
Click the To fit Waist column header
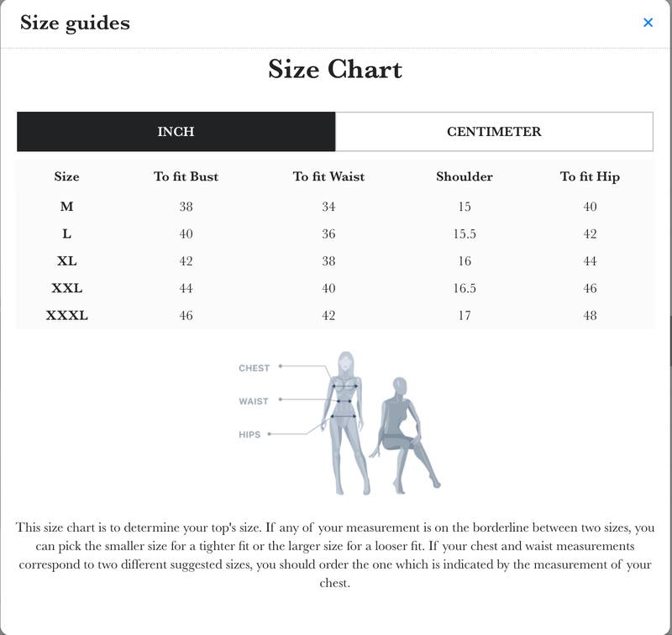point(328,177)
